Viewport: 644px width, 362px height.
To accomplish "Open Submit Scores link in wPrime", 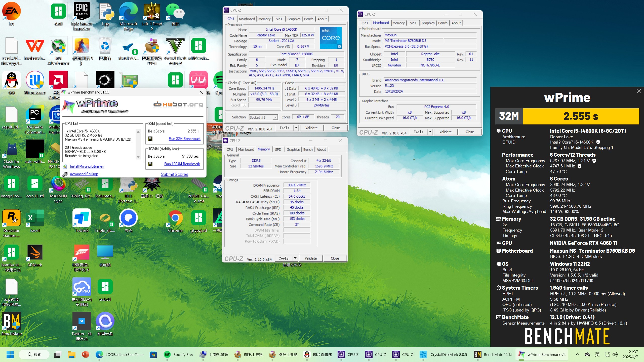I will (x=174, y=174).
